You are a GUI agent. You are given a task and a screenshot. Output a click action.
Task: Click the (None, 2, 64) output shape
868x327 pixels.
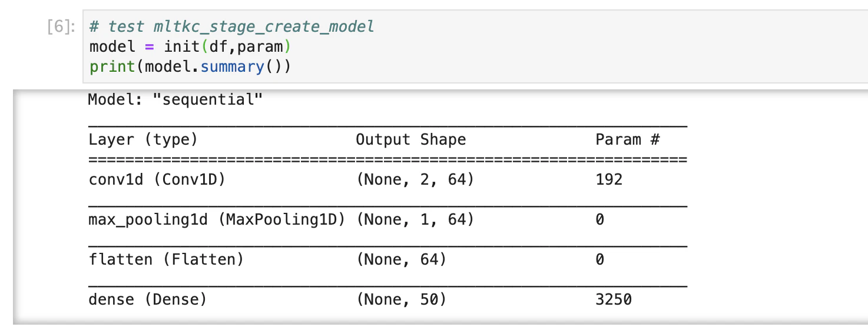415,179
